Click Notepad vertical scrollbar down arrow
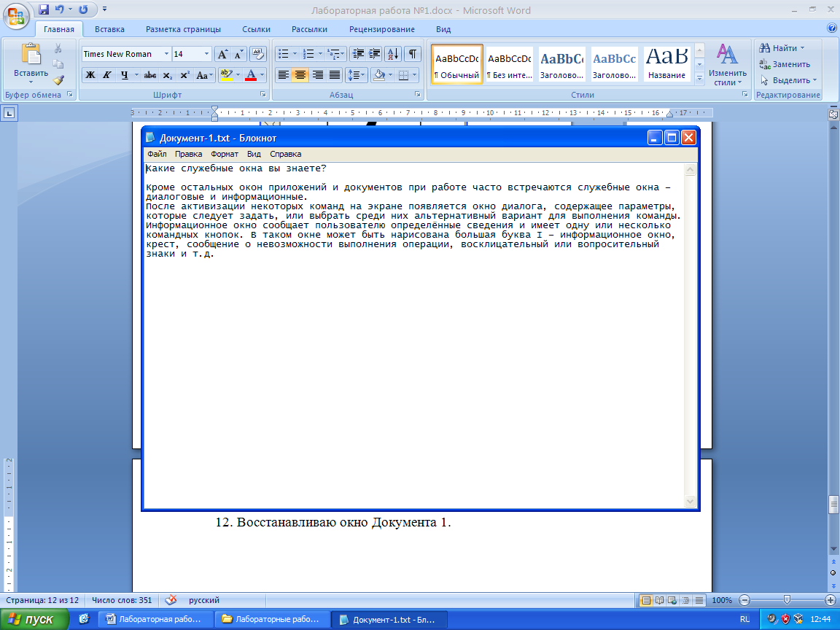The width and height of the screenshot is (840, 630). pyautogui.click(x=690, y=502)
